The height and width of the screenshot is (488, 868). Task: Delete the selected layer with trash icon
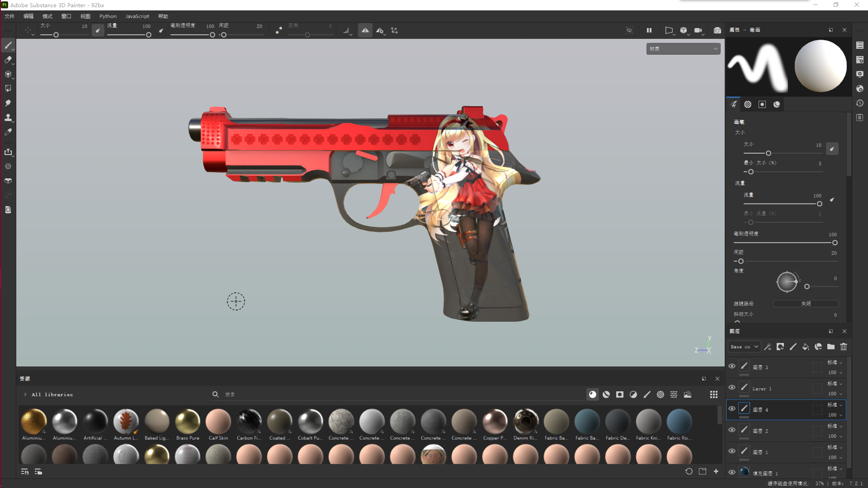844,347
